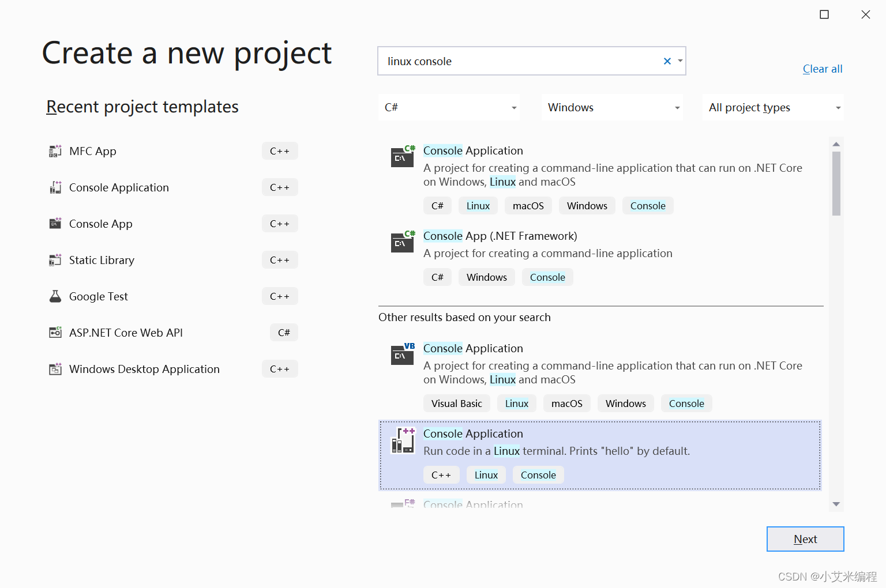Click the VB Console Application result icon
Screen dimensions: 886x588
tap(403, 354)
